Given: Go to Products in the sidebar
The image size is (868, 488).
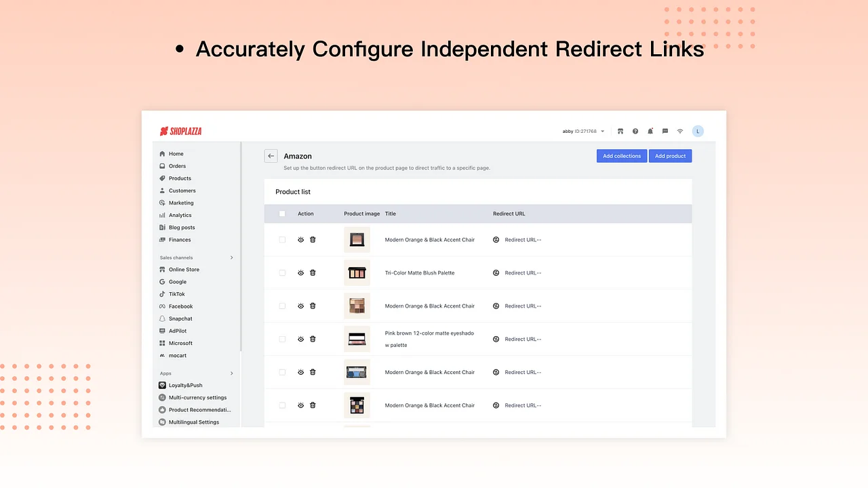Looking at the screenshot, I should tap(180, 178).
